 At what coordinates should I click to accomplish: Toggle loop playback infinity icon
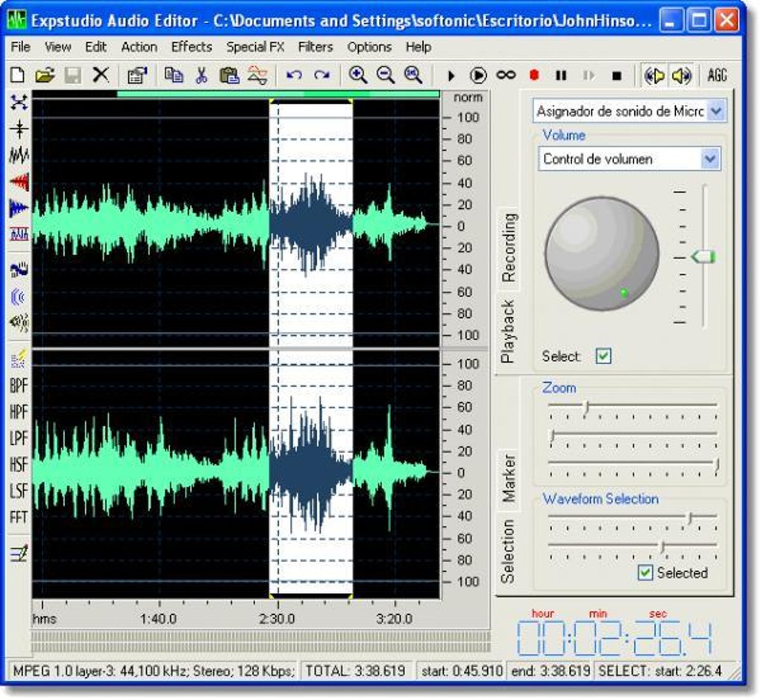[506, 75]
